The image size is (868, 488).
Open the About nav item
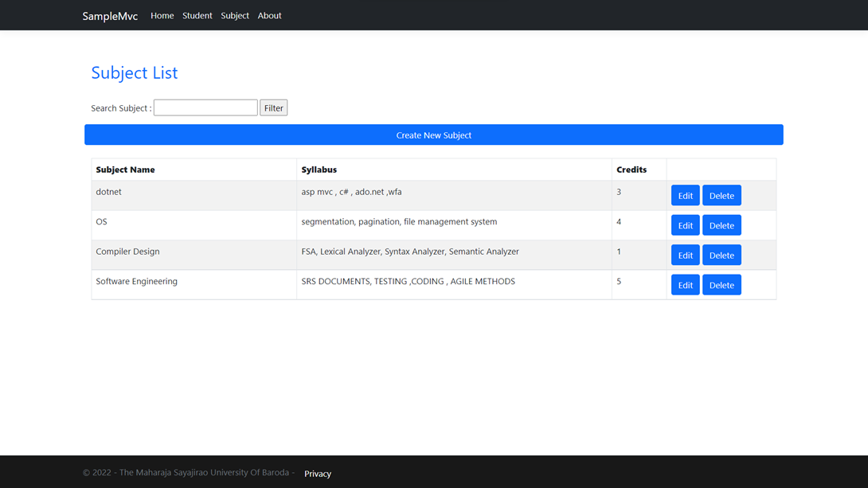(270, 15)
